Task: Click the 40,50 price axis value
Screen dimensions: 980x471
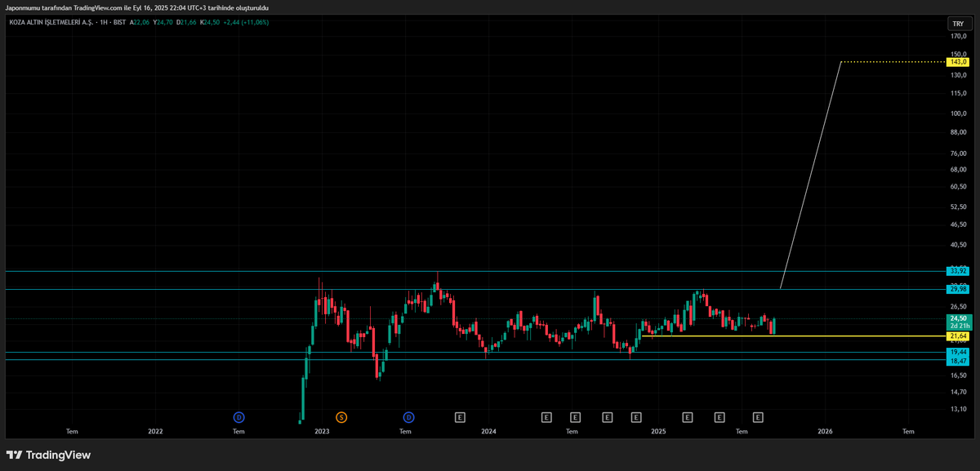Action: tap(958, 245)
